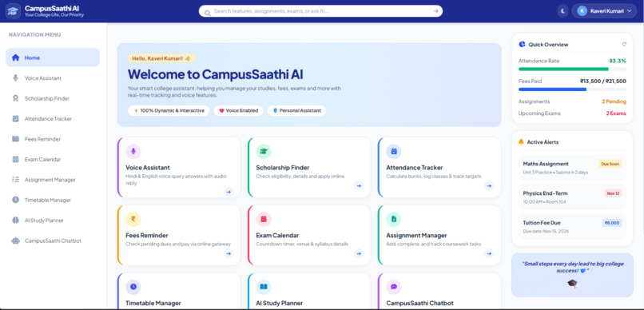The height and width of the screenshot is (310, 644).
Task: Click the arrow button on Scholarship Finder card
Action: [x=359, y=186]
